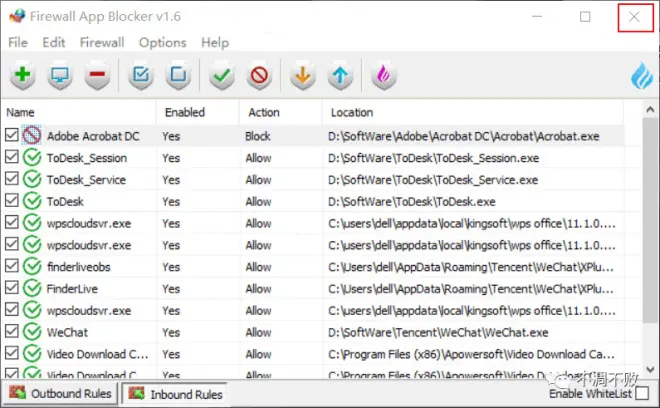
Task: Click the green checkmark Allow toolbar icon
Action: pos(222,75)
